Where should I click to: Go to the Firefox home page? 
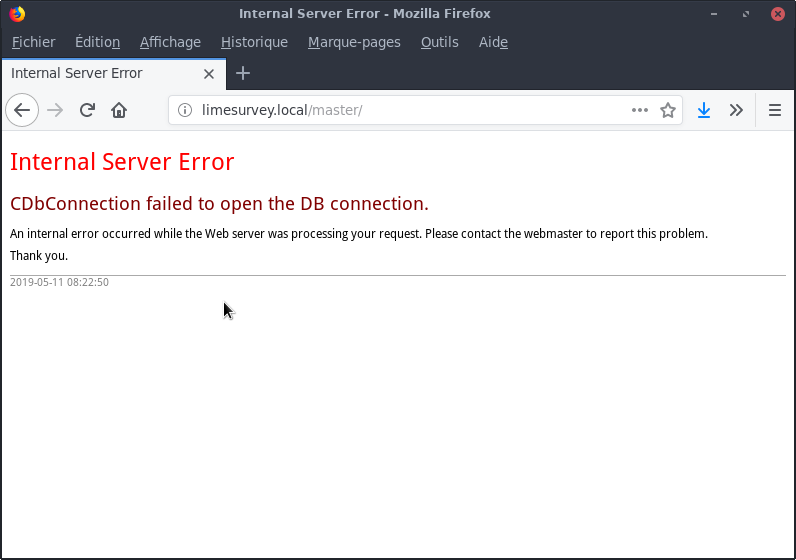tap(119, 110)
